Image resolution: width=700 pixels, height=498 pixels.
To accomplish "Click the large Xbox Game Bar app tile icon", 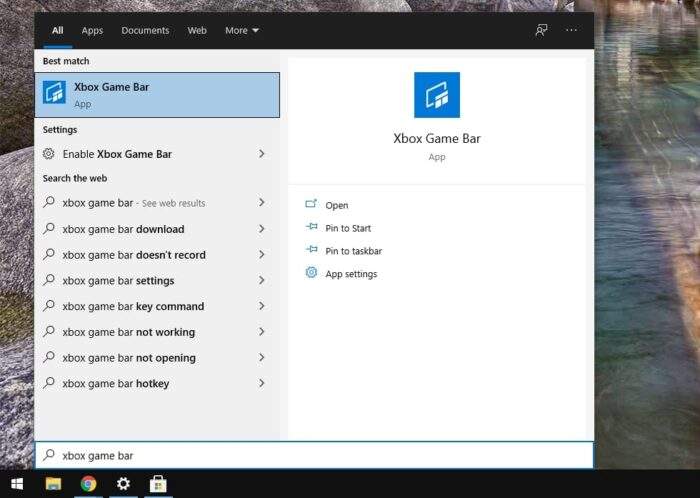I will click(x=437, y=95).
